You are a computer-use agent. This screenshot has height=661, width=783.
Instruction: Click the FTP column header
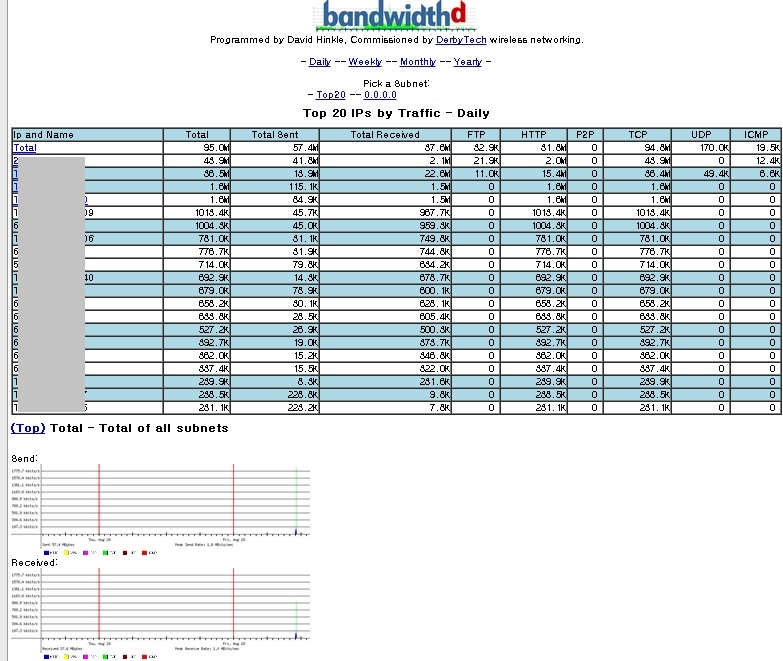click(476, 135)
